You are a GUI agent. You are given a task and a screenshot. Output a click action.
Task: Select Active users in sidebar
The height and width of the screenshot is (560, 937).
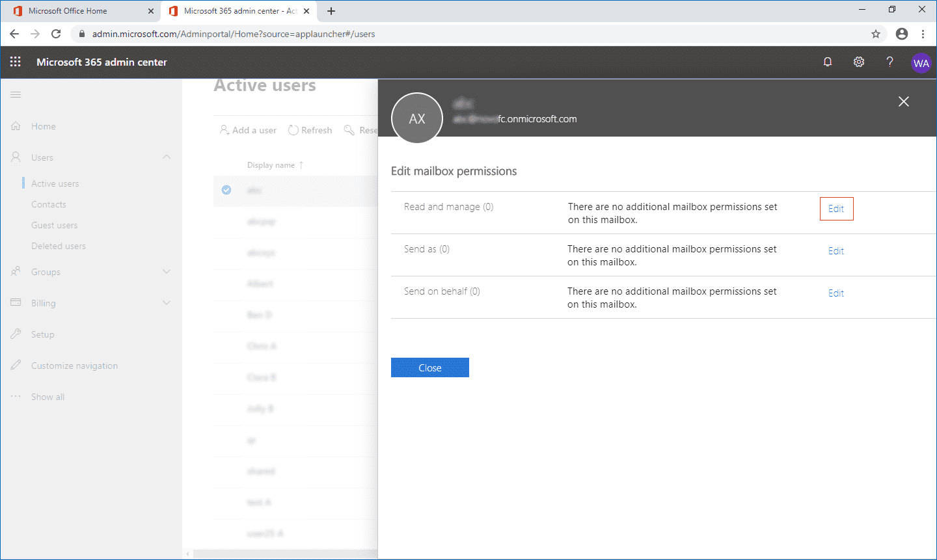[55, 183]
